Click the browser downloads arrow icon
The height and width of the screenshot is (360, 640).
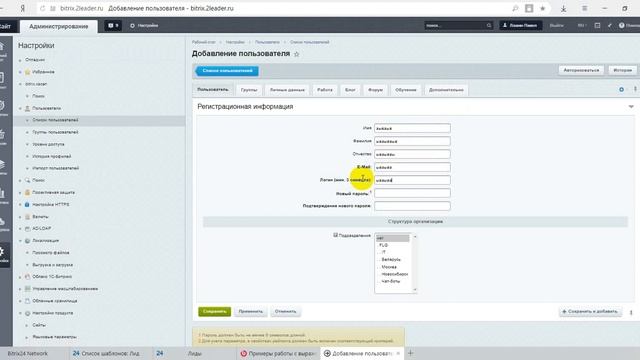click(563, 8)
